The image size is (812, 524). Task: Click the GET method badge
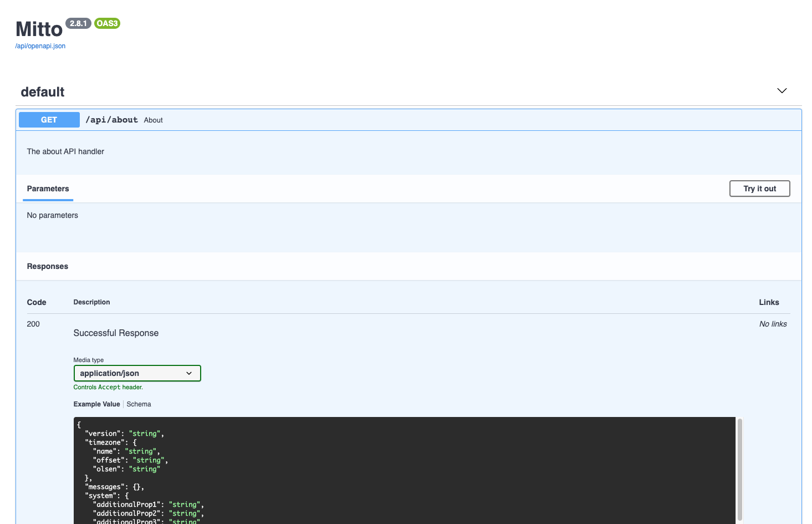pos(49,120)
